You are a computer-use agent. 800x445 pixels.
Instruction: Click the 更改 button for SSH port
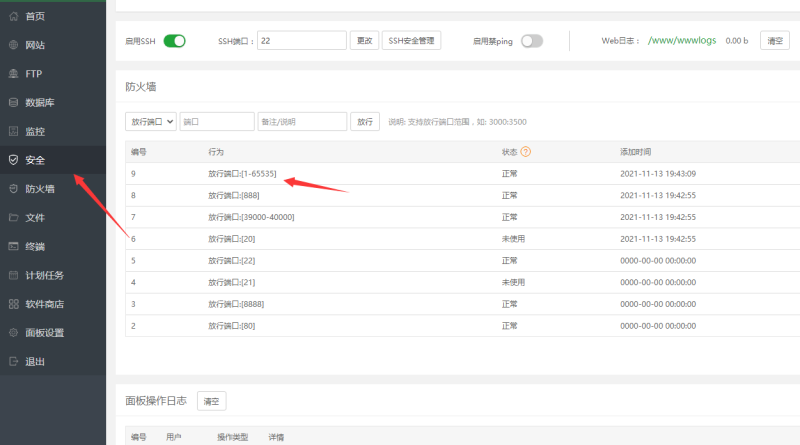pos(364,41)
